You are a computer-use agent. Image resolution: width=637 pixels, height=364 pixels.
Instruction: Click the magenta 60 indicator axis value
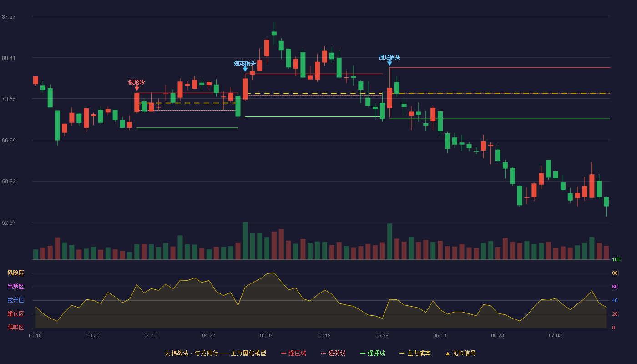(x=615, y=287)
